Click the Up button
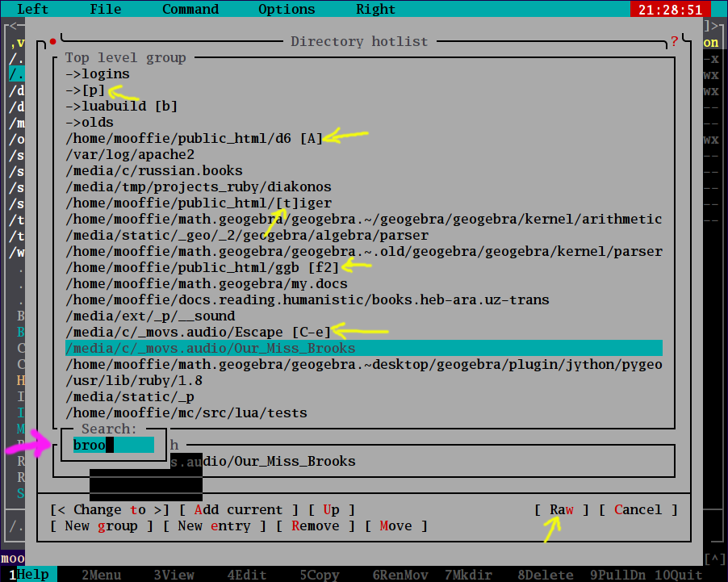The image size is (728, 582). [x=332, y=509]
